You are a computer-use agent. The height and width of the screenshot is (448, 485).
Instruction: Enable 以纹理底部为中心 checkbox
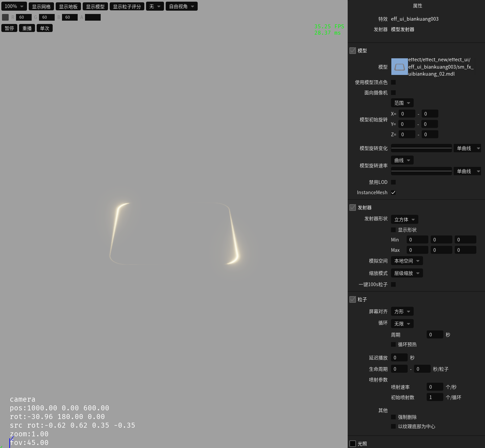pyautogui.click(x=393, y=426)
